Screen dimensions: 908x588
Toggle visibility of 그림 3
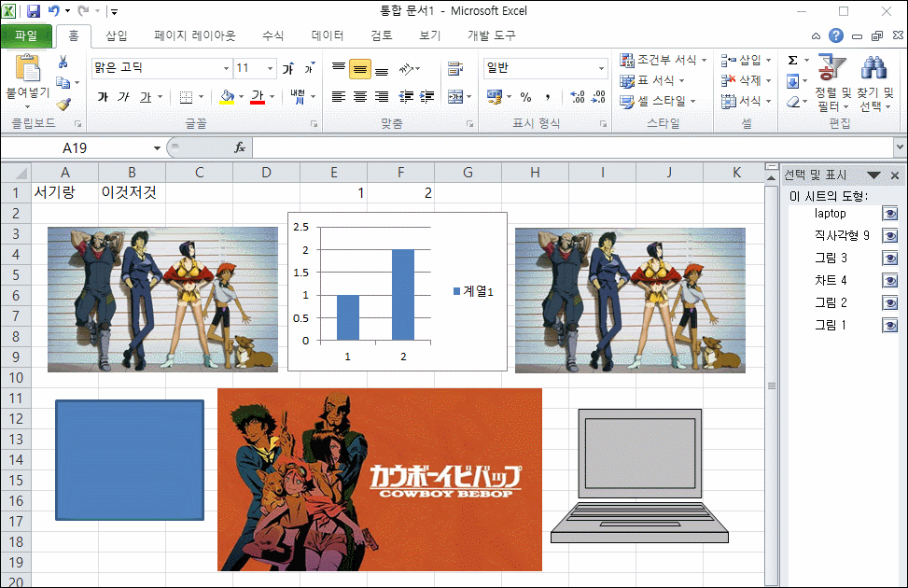tap(889, 258)
